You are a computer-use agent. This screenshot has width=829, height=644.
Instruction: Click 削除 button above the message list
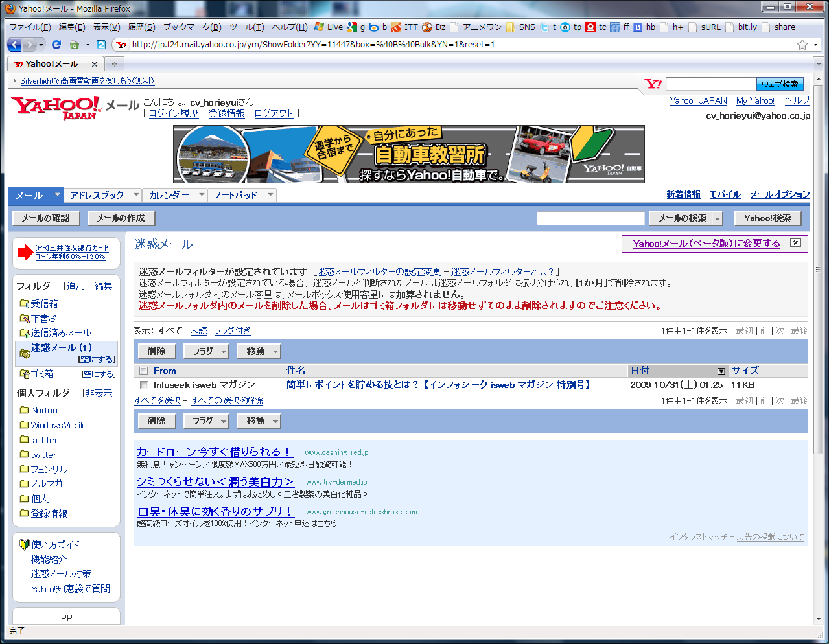pyautogui.click(x=156, y=351)
